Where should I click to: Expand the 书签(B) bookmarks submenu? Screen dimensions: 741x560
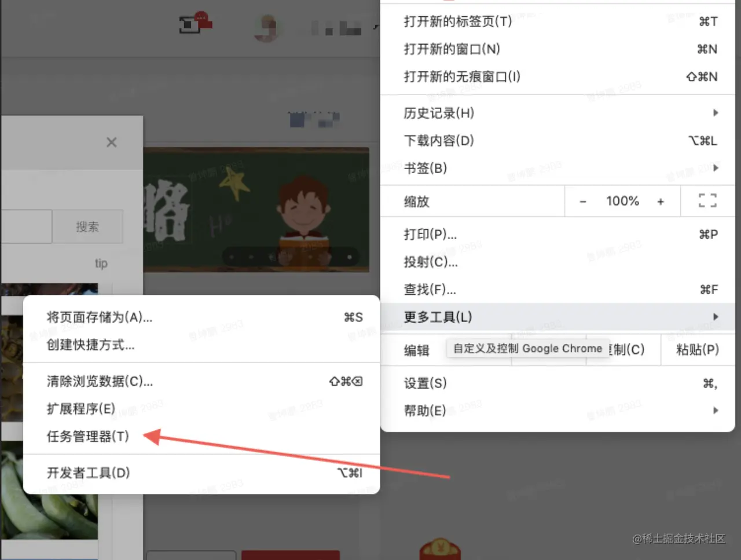(x=557, y=169)
